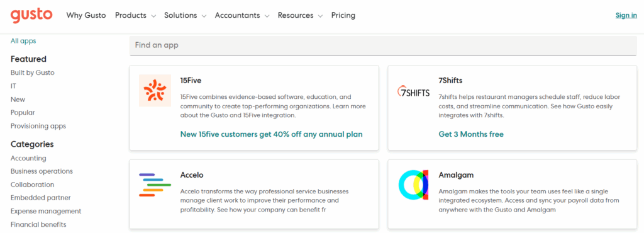This screenshot has width=644, height=233.
Task: Go to the Pricing page
Action: [x=343, y=16]
